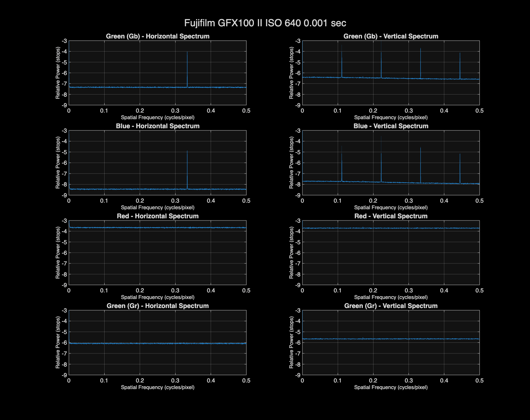Click the 0.1 tick of Blue Vertical Spectrum plot
This screenshot has height=420, width=530.
338,201
